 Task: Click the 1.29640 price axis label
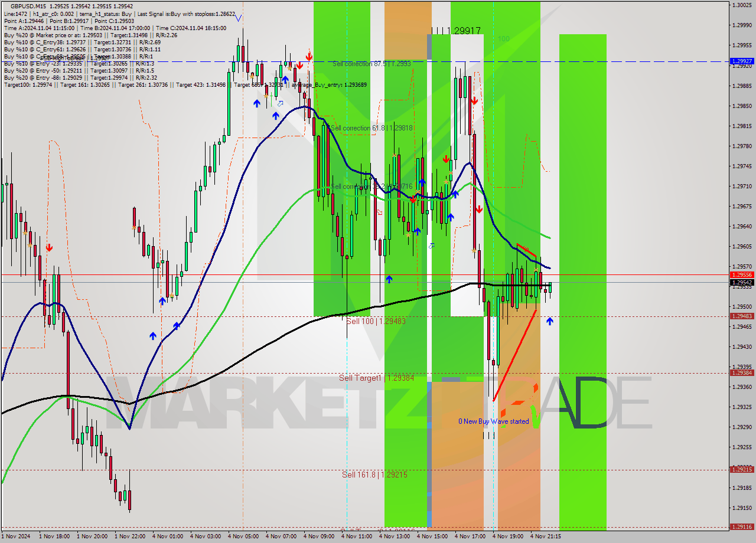[742, 226]
